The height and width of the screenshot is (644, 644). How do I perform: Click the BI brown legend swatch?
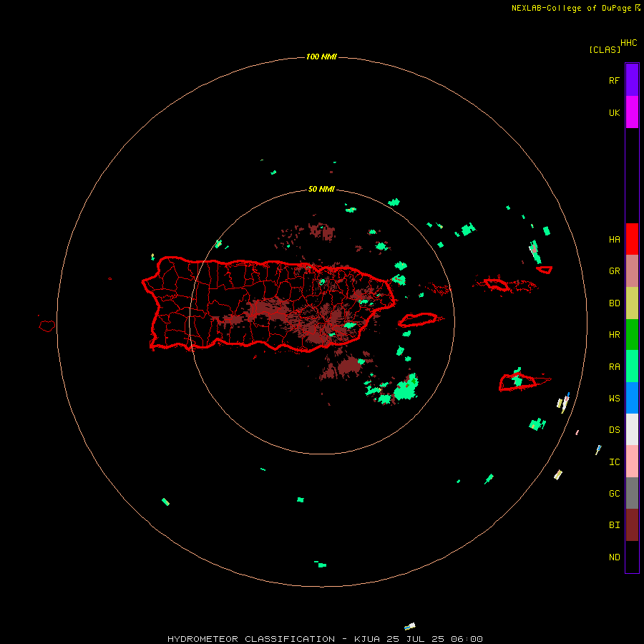coord(632,525)
